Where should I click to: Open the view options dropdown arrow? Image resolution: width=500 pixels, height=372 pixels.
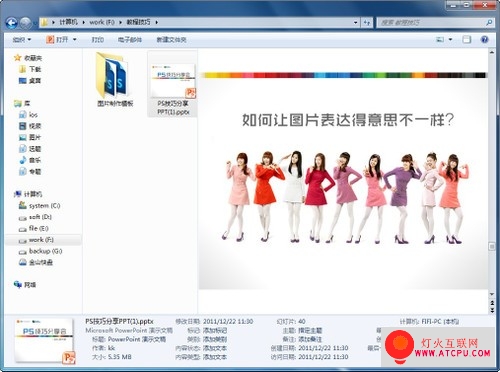tap(450, 40)
